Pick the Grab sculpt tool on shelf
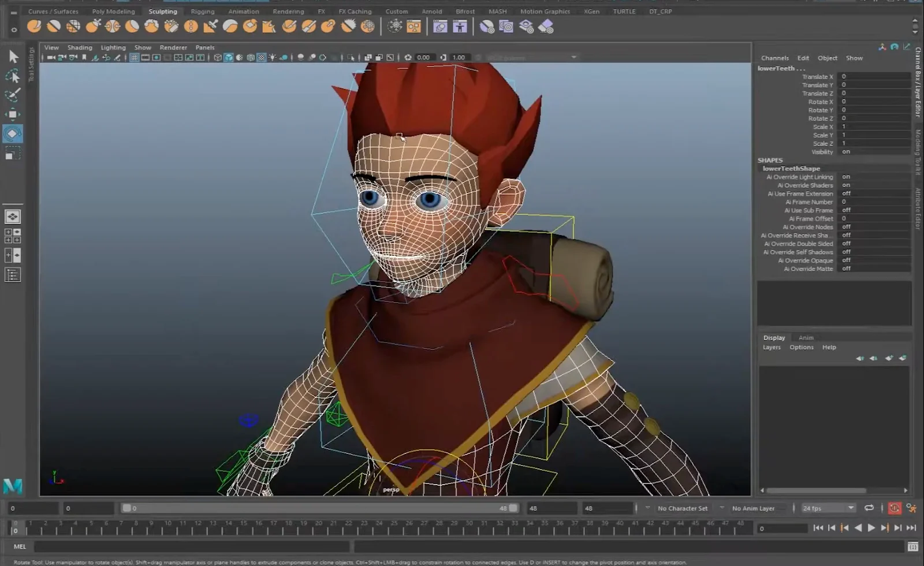The image size is (924, 566). click(x=93, y=26)
